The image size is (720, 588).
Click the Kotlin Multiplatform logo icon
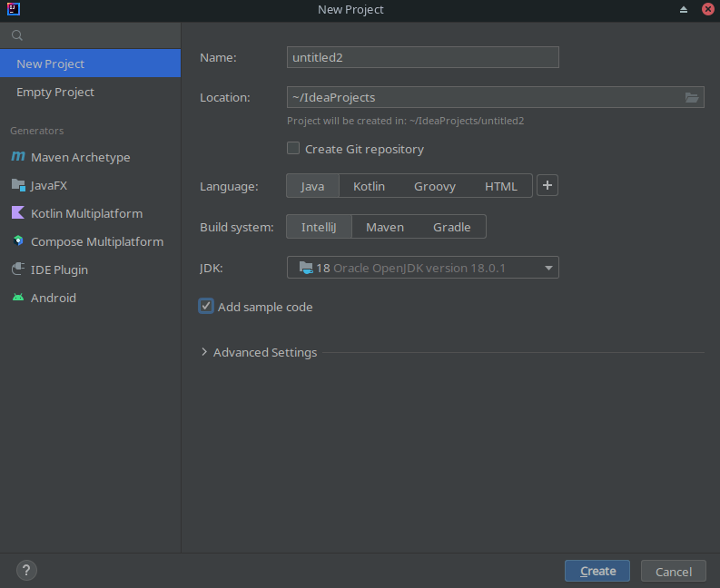[18, 213]
